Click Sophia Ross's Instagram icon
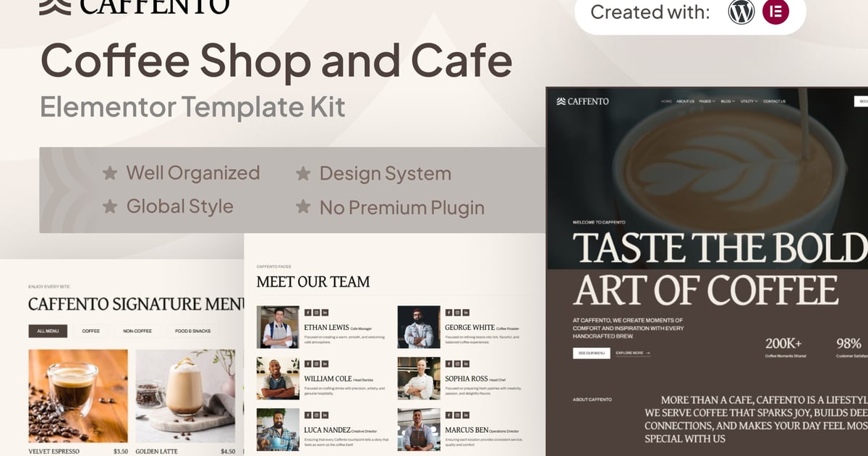Image resolution: width=868 pixels, height=456 pixels. [x=457, y=363]
